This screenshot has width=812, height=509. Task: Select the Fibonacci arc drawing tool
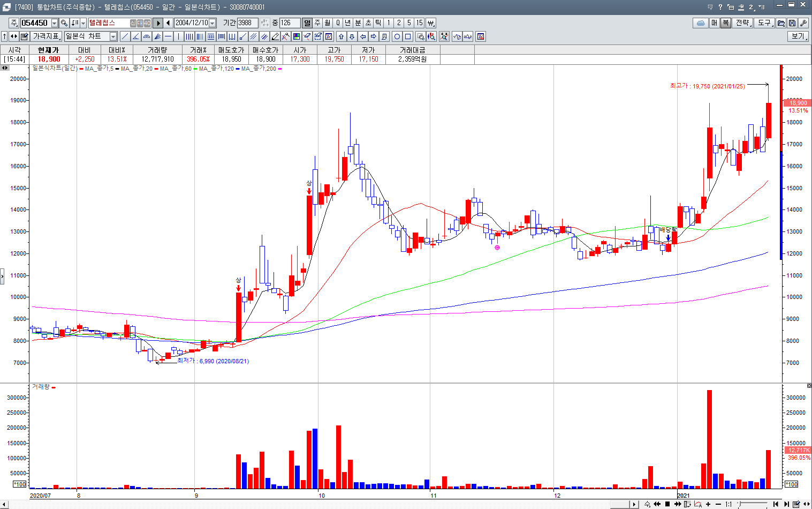point(147,36)
